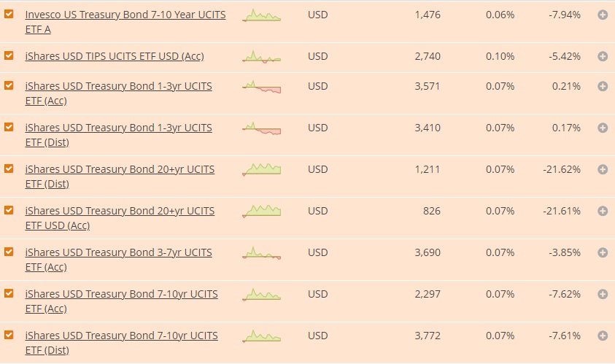615x364 pixels.
Task: Click sparkline chart for Treasury Bond 20+yr USD (Acc)
Action: 262,212
